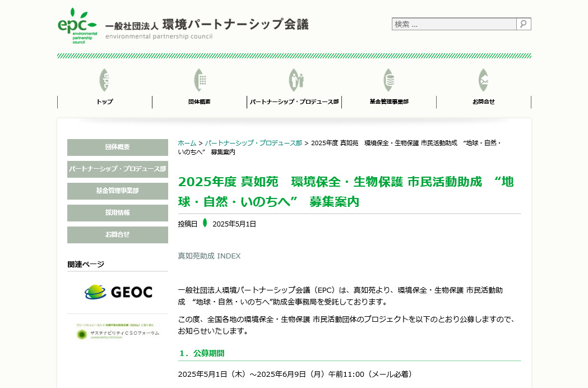Viewport: 588px width, 388px height.
Task: Open the 真如苑助成 INDEX link
Action: pos(208,255)
